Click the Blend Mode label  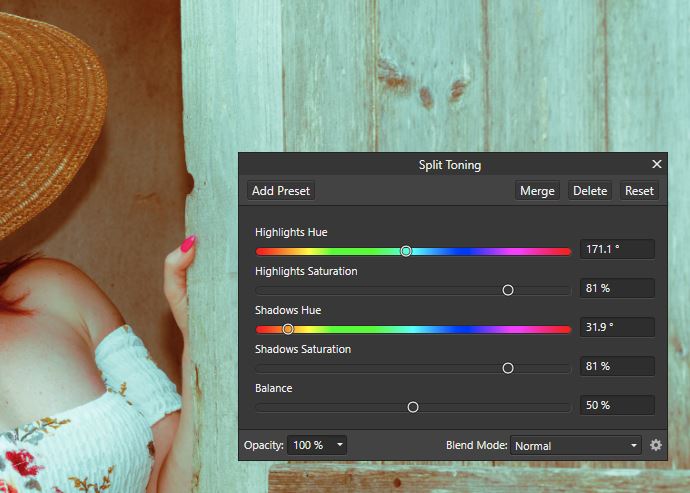tap(477, 445)
